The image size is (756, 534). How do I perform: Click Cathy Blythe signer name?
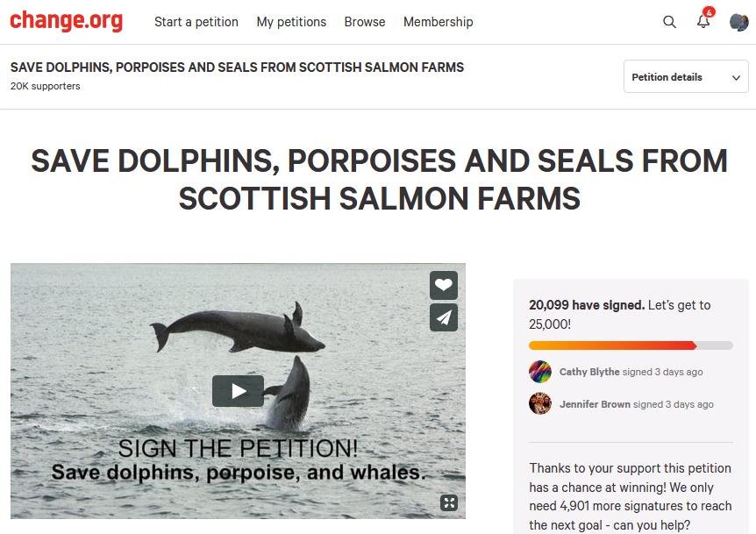589,372
